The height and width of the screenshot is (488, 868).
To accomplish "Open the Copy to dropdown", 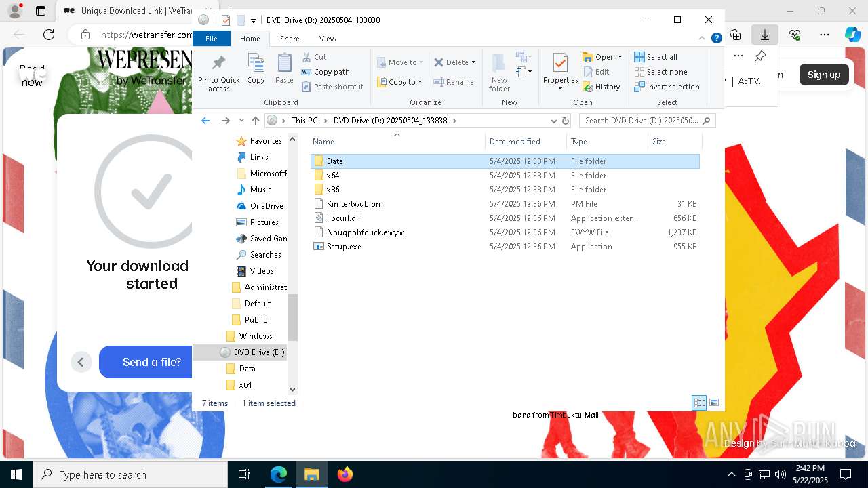I will point(400,82).
